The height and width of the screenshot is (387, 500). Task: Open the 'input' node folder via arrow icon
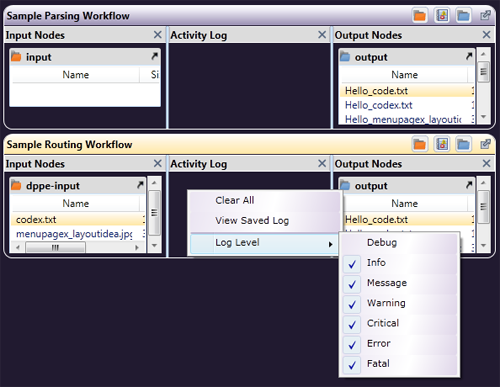(x=154, y=56)
